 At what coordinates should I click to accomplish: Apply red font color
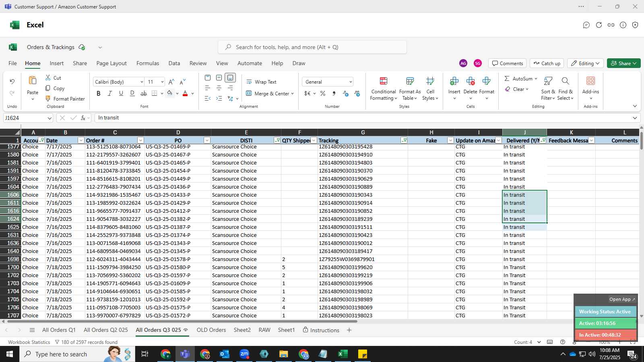point(185,93)
